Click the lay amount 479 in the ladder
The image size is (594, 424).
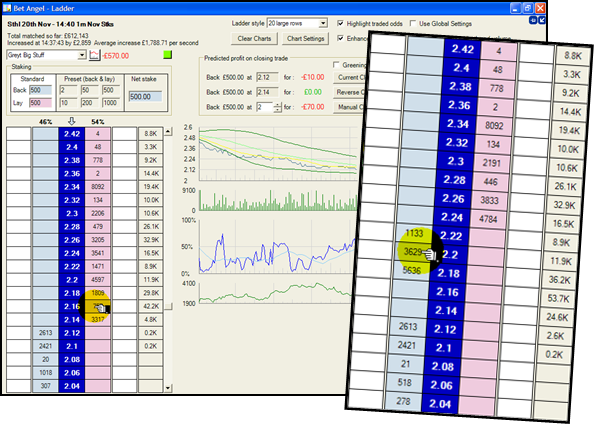(x=98, y=227)
